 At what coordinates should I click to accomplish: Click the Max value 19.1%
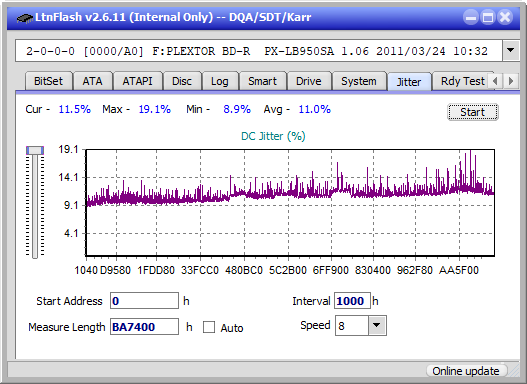click(155, 109)
